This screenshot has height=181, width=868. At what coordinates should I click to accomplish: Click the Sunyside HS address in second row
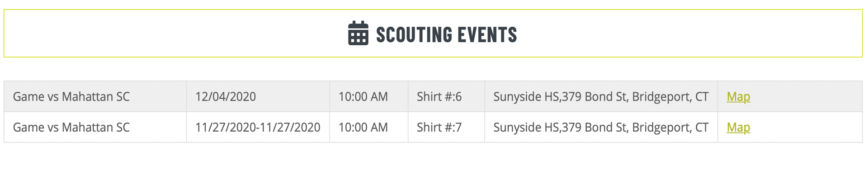coord(601,127)
